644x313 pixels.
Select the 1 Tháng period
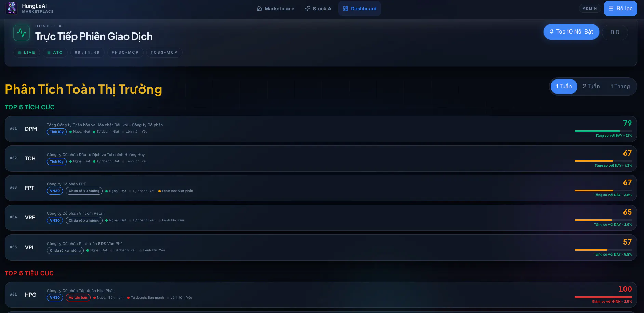[x=620, y=87]
